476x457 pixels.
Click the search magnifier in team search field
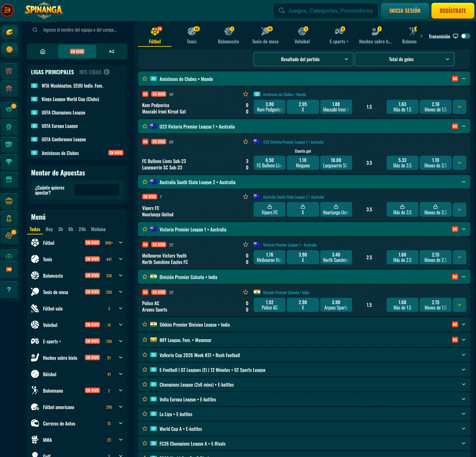click(x=35, y=30)
